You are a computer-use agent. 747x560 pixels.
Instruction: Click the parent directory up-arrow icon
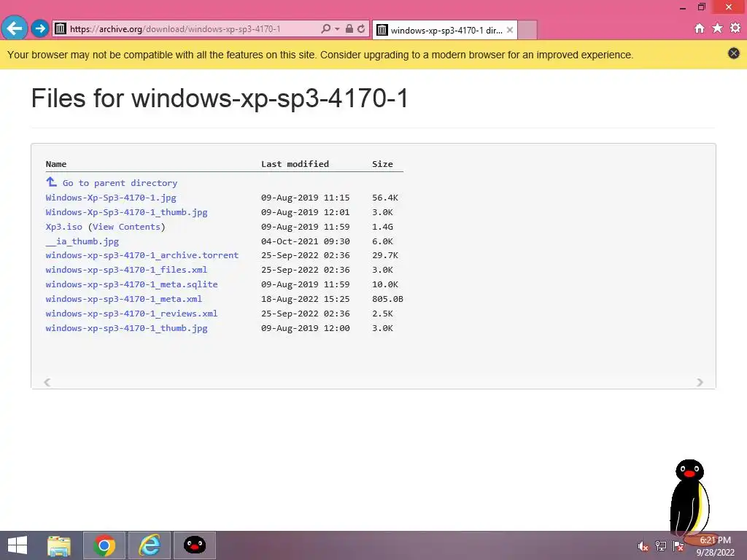[x=51, y=182]
